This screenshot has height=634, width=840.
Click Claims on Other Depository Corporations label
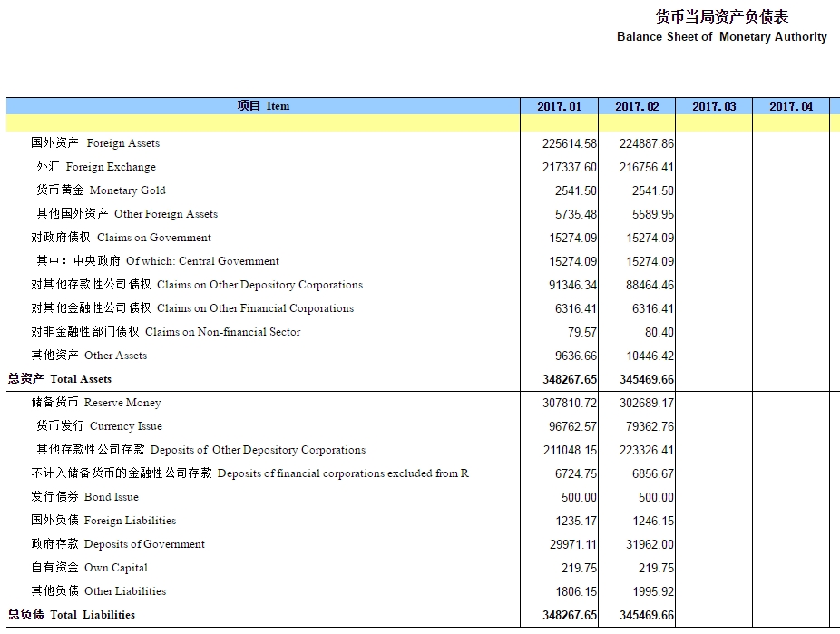coord(196,285)
